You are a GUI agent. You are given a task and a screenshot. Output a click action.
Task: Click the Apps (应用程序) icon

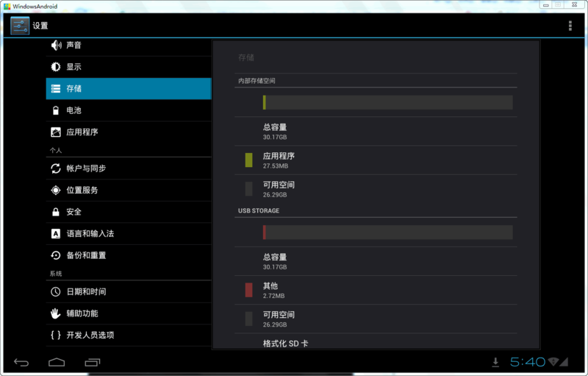click(x=55, y=132)
